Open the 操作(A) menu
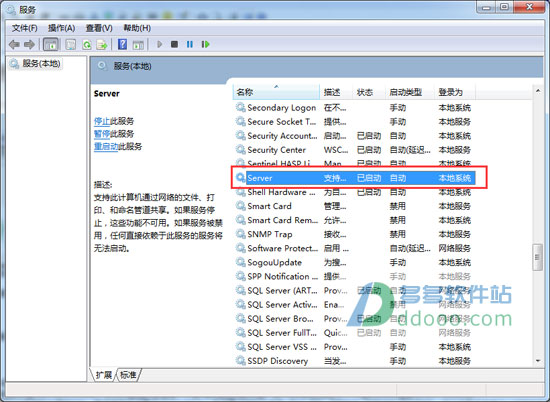Image resolution: width=550 pixels, height=402 pixels. [61, 28]
